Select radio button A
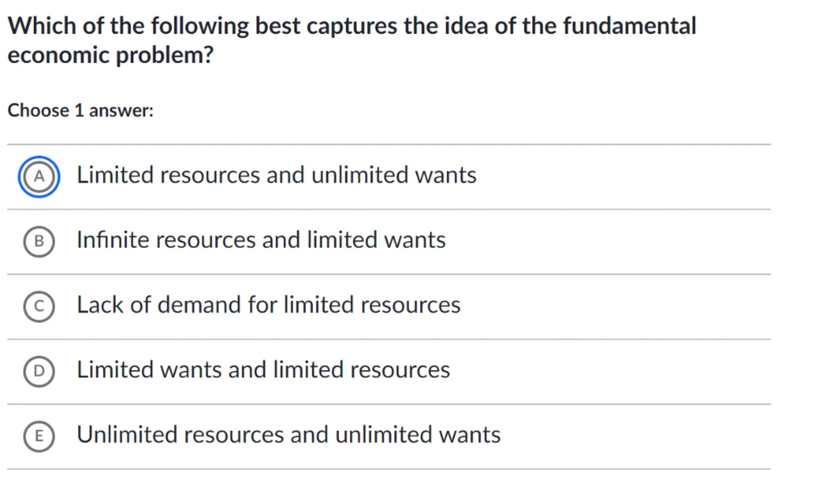The image size is (825, 504). (39, 176)
